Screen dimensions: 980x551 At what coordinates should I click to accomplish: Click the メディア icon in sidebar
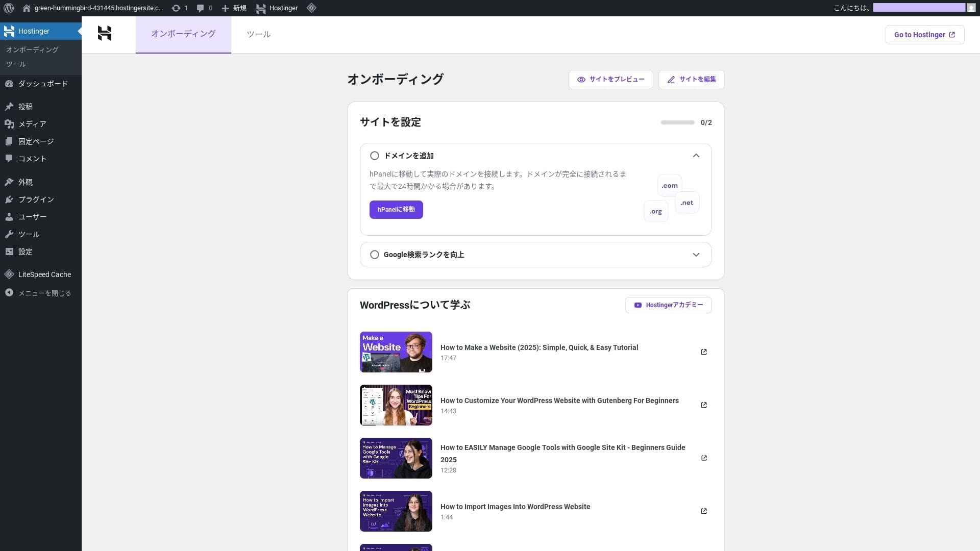9,124
